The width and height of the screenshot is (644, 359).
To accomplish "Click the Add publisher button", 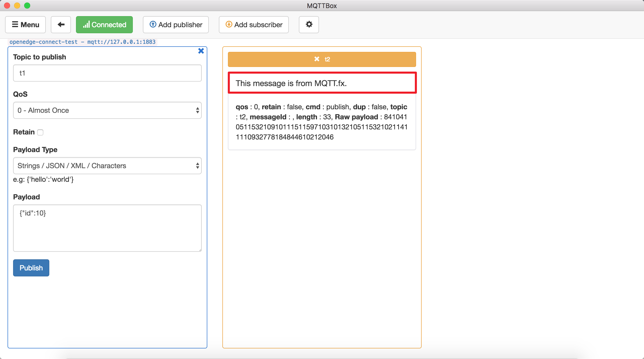I will coord(176,25).
